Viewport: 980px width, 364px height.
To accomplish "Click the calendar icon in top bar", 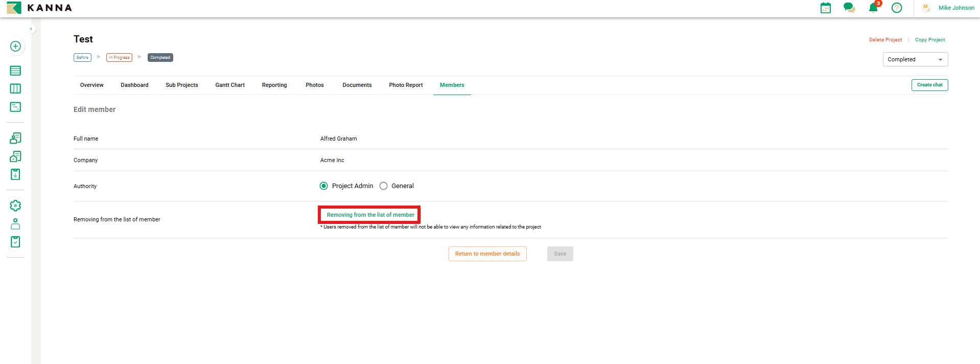I will tap(825, 8).
